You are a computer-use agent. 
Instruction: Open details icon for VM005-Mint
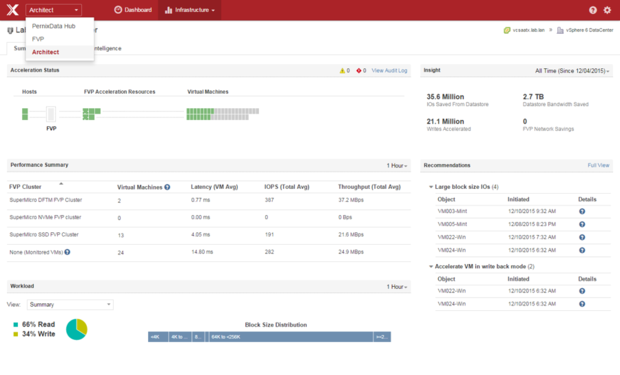pyautogui.click(x=582, y=225)
